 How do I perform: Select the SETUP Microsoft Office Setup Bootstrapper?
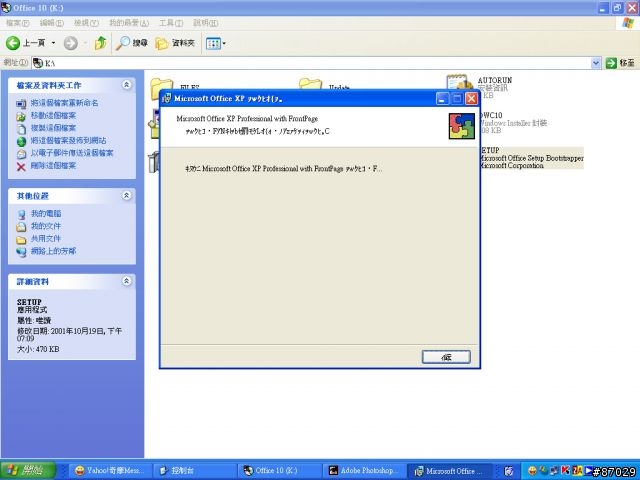532,158
